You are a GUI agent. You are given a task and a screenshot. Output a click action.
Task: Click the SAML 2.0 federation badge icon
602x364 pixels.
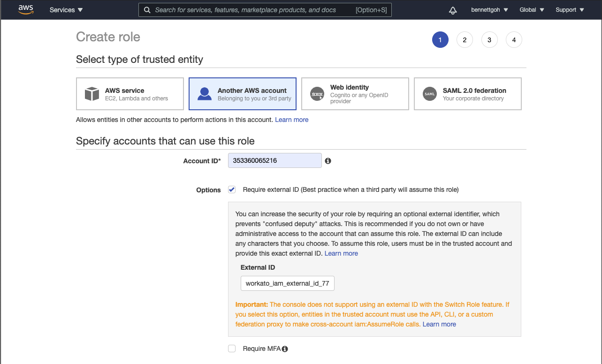pyautogui.click(x=429, y=94)
